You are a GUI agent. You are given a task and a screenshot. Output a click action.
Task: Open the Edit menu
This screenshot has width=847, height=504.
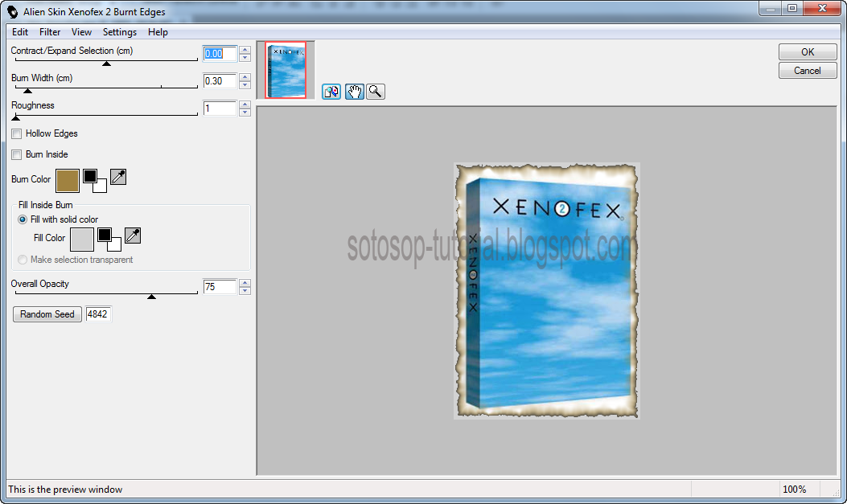(x=20, y=32)
